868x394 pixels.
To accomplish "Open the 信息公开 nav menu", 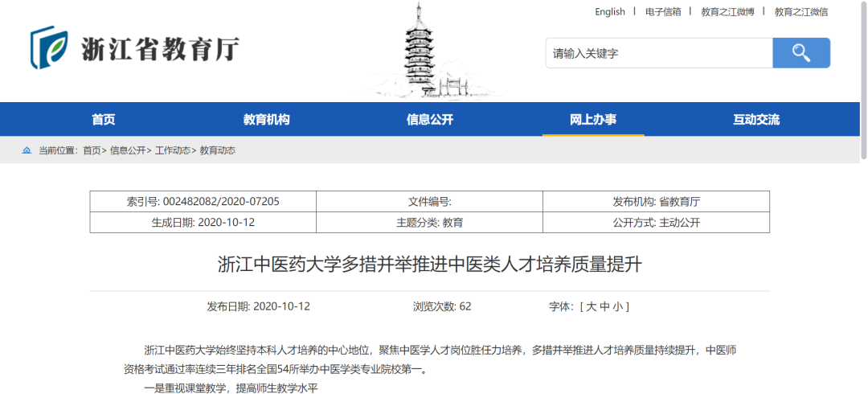I will (x=429, y=119).
